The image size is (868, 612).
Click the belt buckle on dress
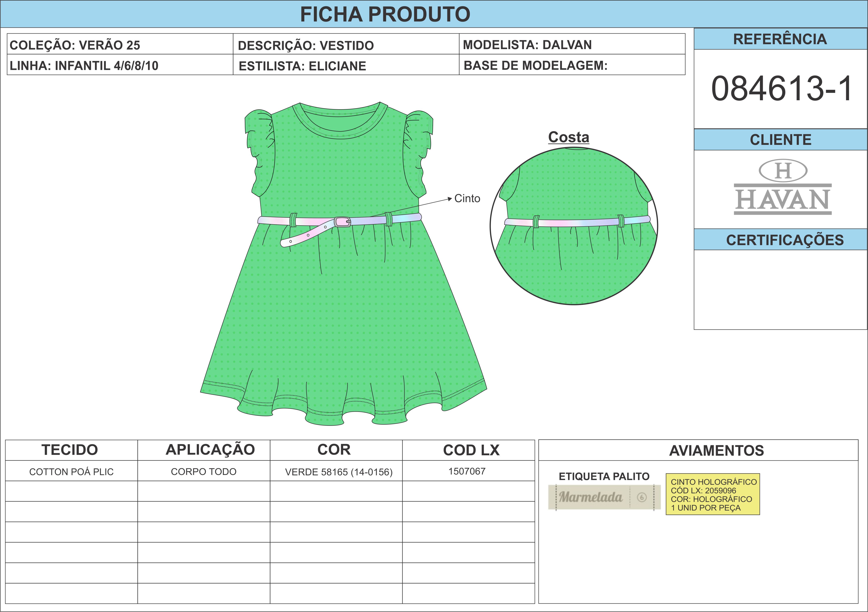pyautogui.click(x=342, y=222)
